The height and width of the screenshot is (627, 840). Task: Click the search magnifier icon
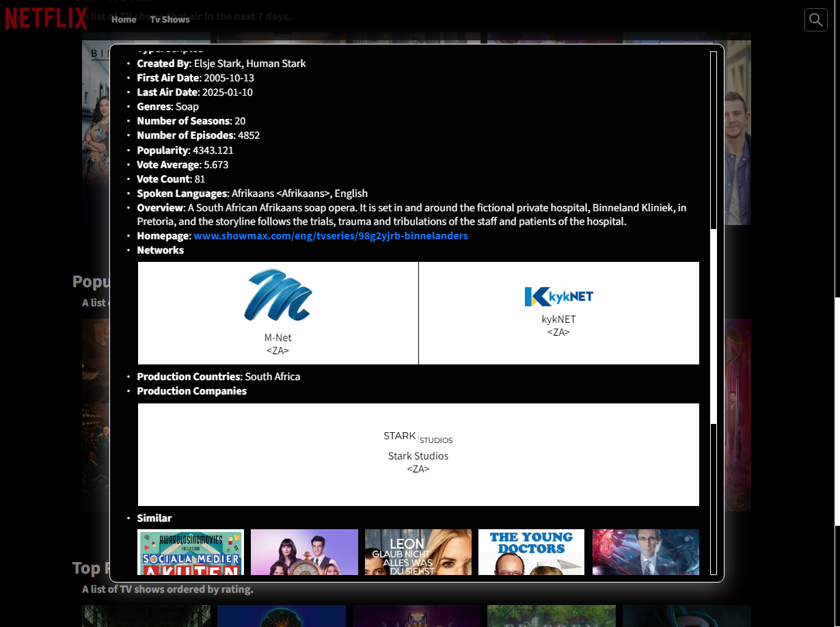pyautogui.click(x=815, y=20)
